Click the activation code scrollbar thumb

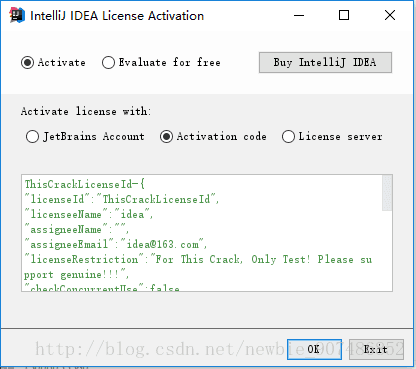pos(387,193)
